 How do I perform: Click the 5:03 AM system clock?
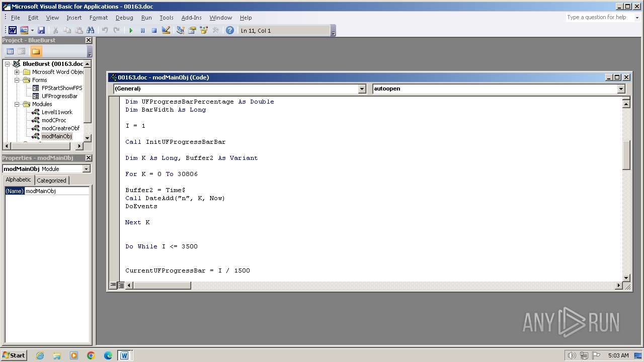pyautogui.click(x=618, y=355)
